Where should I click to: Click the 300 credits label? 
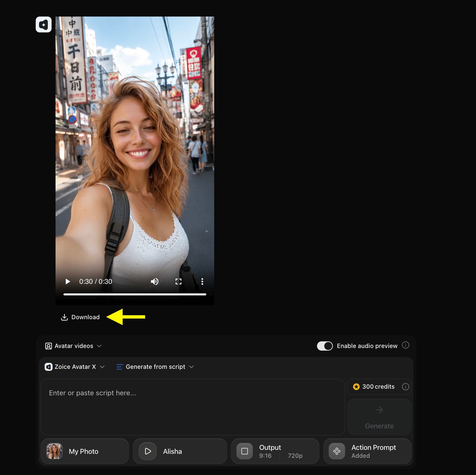[378, 387]
